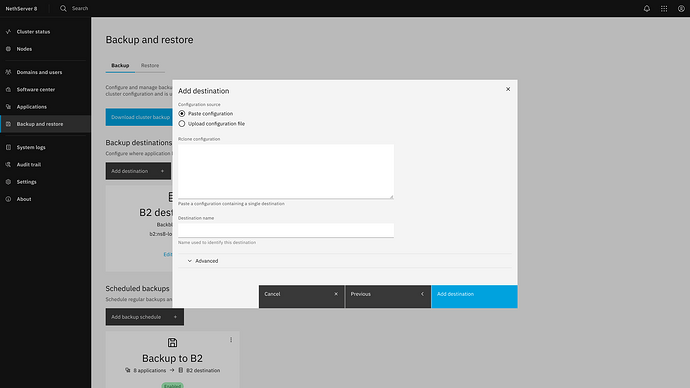The image size is (690, 388).
Task: Open the user account icon
Action: click(x=681, y=8)
